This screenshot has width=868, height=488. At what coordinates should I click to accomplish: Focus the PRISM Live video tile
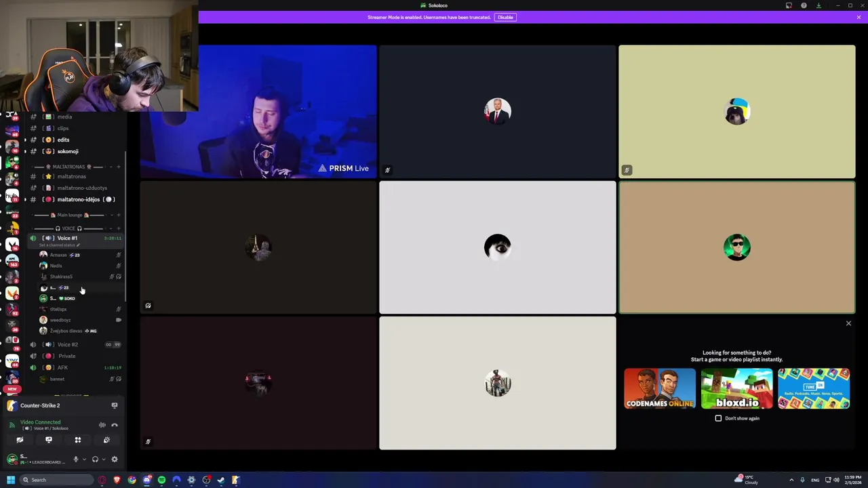click(x=258, y=112)
